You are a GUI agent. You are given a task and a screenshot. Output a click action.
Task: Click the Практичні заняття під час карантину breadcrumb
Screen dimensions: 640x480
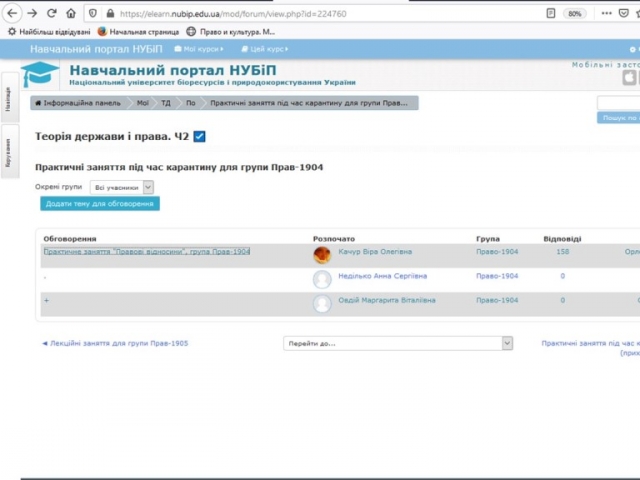click(x=309, y=103)
